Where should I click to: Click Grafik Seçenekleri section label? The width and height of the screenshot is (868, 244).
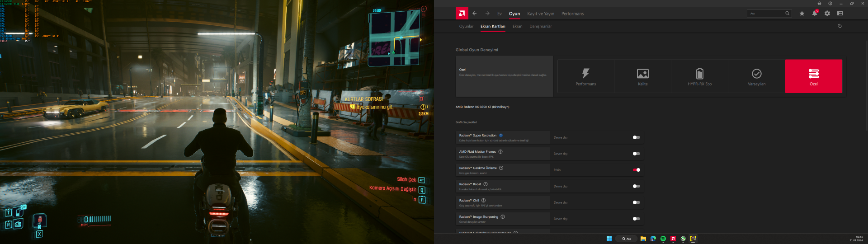(466, 122)
